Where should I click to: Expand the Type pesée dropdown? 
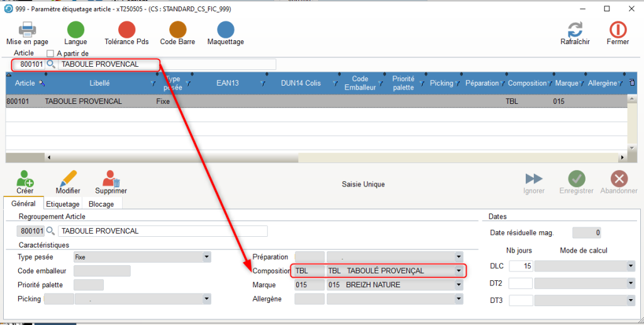[206, 257]
